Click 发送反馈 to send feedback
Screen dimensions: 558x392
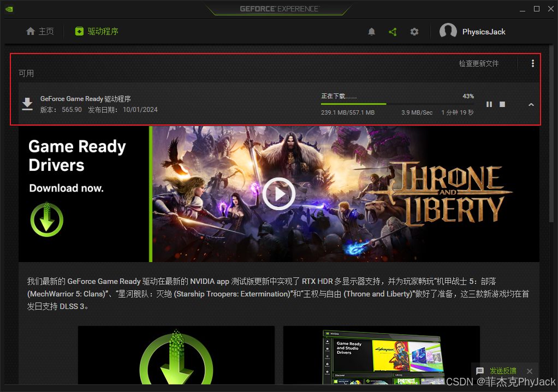503,371
